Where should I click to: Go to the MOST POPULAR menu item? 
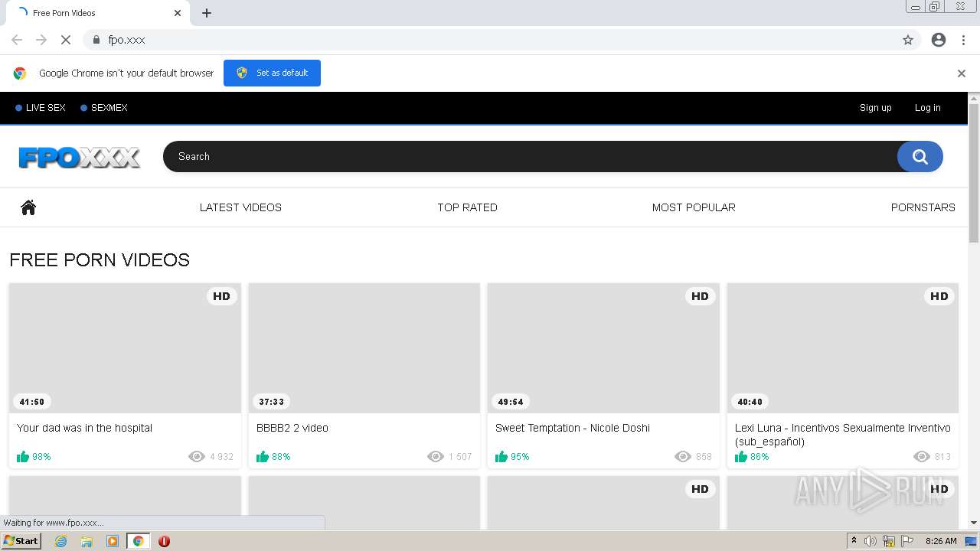694,207
